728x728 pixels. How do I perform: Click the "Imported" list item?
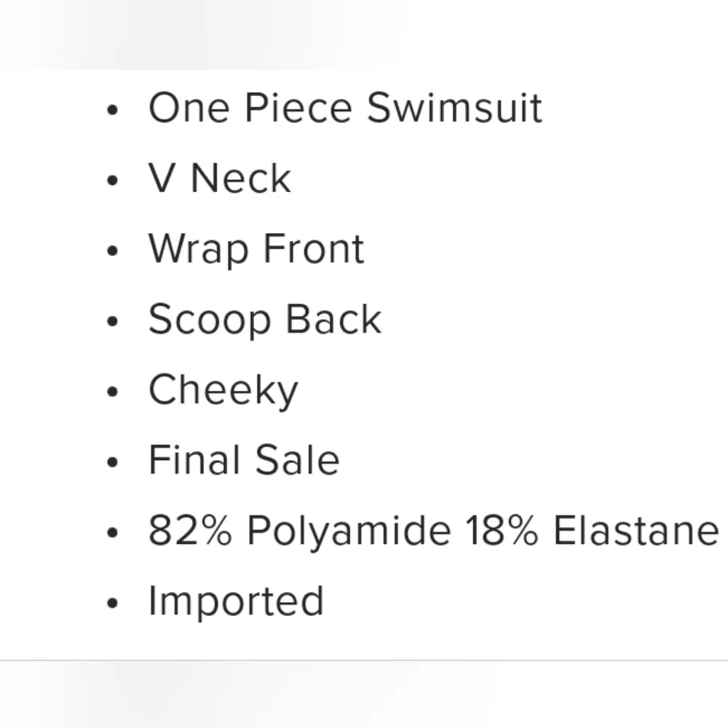[x=236, y=601]
